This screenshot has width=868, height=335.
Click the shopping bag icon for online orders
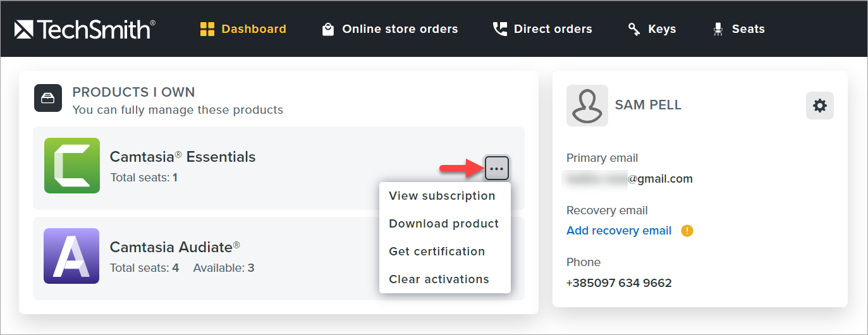tap(327, 29)
